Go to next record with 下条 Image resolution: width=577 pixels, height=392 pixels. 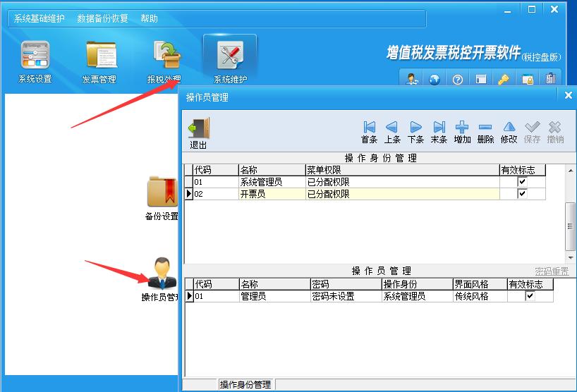point(416,132)
